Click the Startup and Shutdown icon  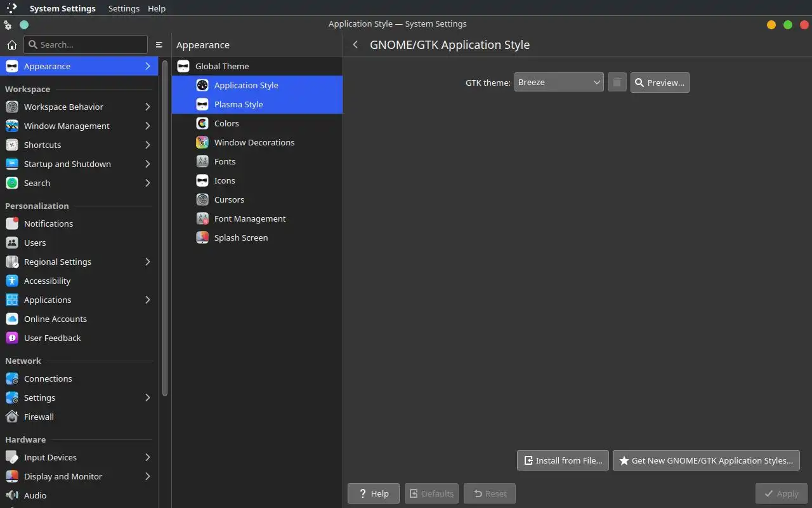11,164
